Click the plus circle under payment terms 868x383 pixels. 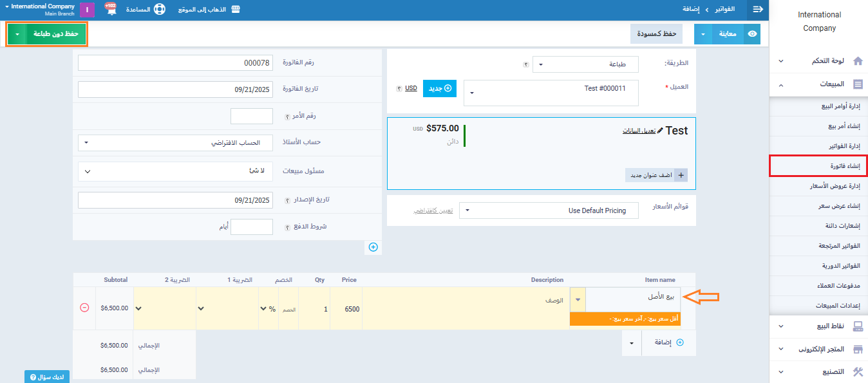coord(373,247)
